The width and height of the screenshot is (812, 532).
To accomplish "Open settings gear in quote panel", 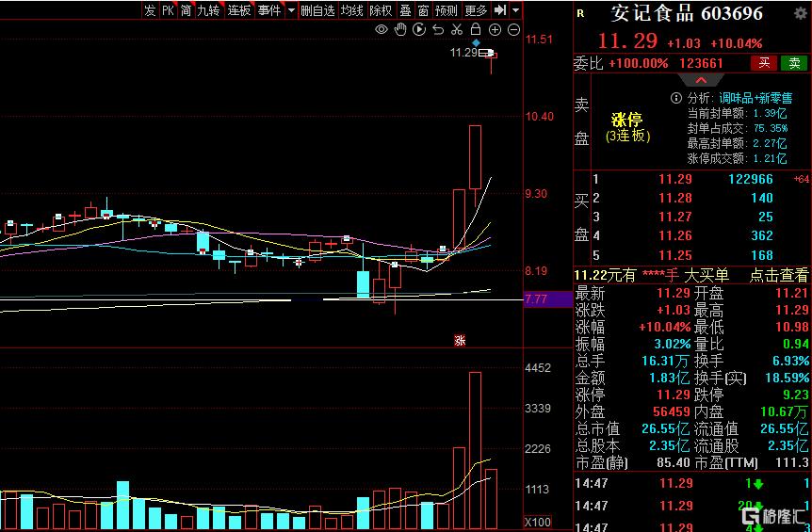I will 801,13.
